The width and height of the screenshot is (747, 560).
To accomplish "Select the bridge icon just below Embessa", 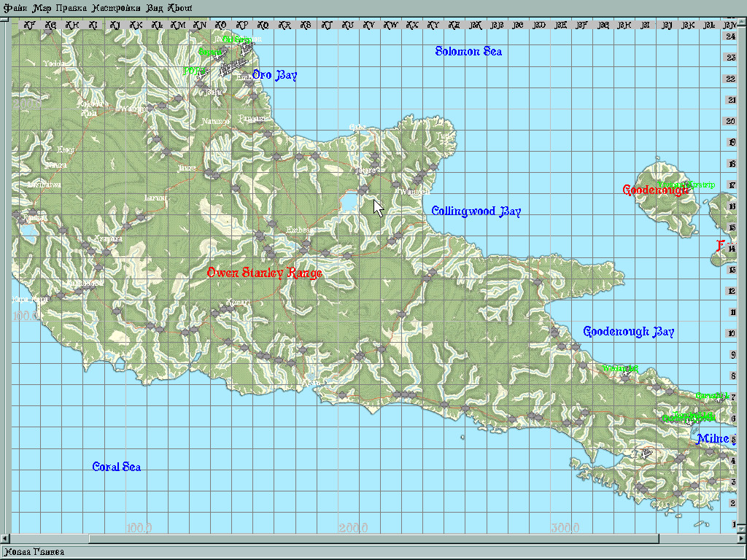I will point(306,244).
